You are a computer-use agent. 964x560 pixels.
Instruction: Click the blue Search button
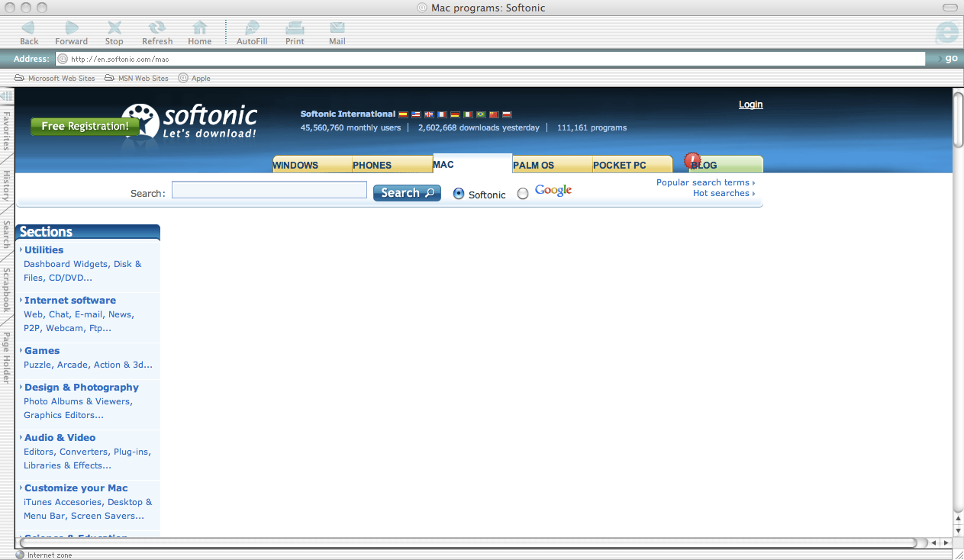pyautogui.click(x=407, y=193)
